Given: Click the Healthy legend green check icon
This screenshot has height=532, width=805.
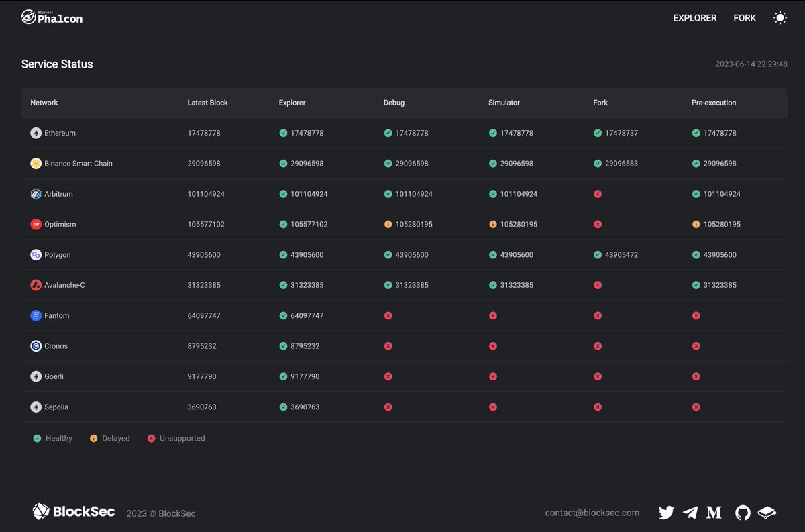Looking at the screenshot, I should pyautogui.click(x=37, y=438).
